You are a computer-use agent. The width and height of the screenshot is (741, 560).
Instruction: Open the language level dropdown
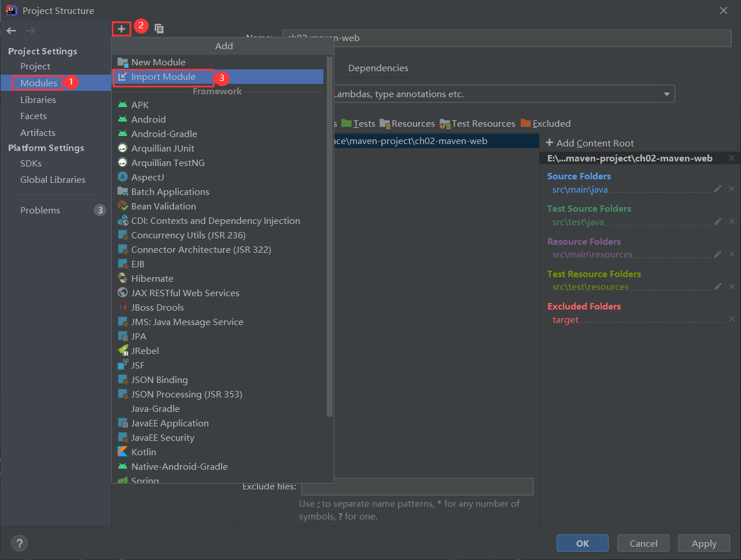tap(666, 94)
